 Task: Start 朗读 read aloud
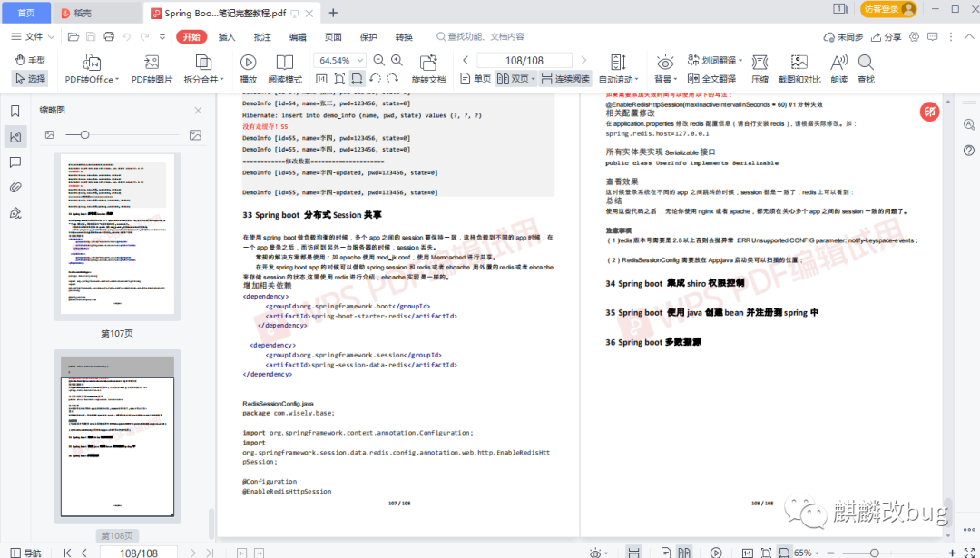(838, 69)
